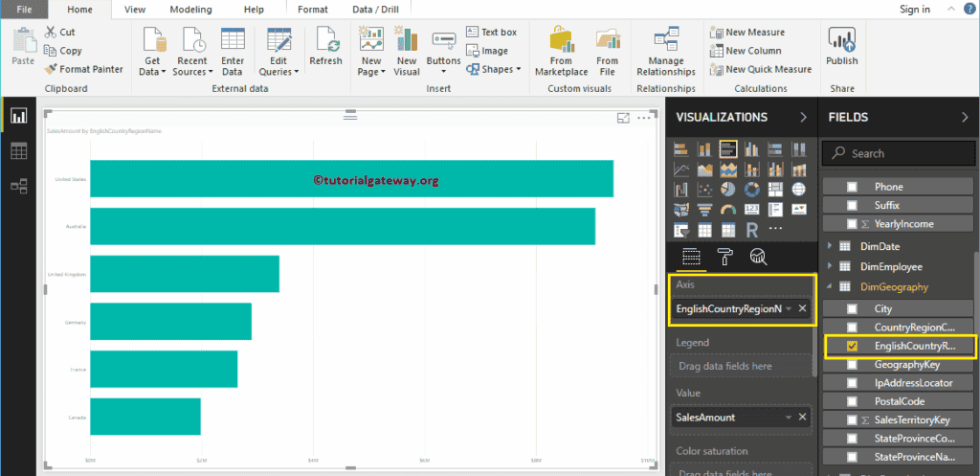Click New Quick Measure
The width and height of the screenshot is (980, 476).
(761, 69)
